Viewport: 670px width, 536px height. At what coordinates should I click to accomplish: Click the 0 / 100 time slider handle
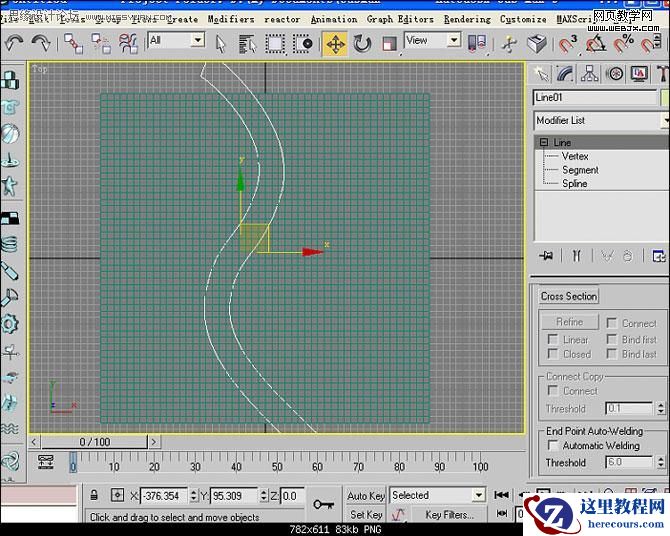click(x=95, y=442)
